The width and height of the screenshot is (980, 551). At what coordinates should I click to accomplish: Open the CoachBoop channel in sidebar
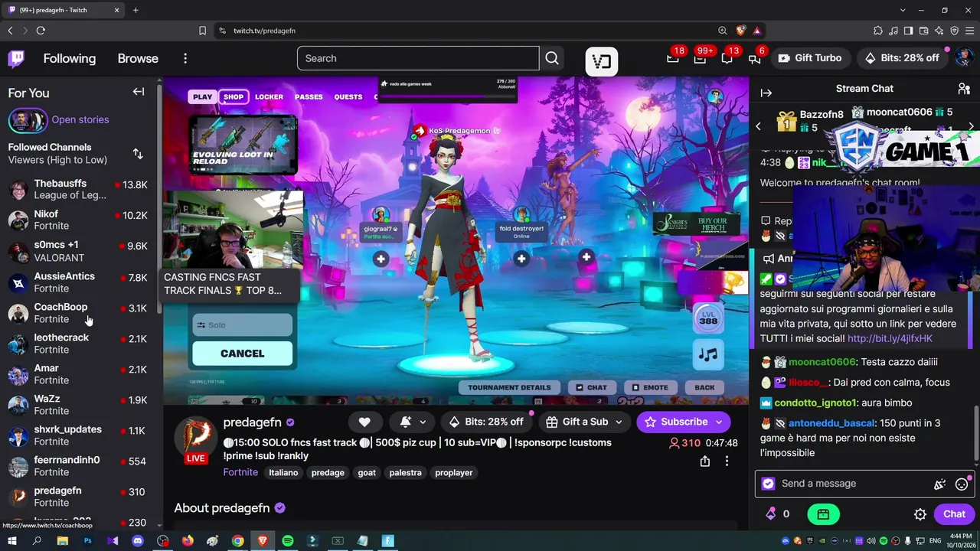(x=80, y=312)
